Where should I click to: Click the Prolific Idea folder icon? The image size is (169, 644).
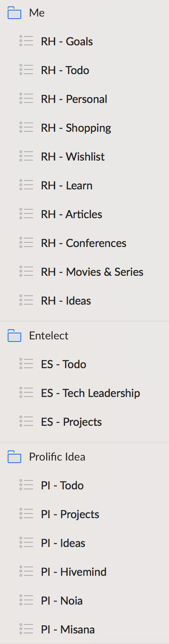tap(14, 457)
